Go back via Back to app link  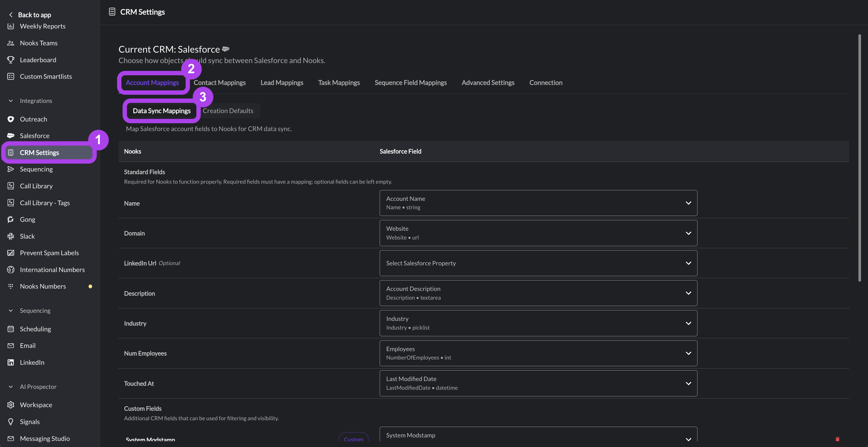[34, 15]
